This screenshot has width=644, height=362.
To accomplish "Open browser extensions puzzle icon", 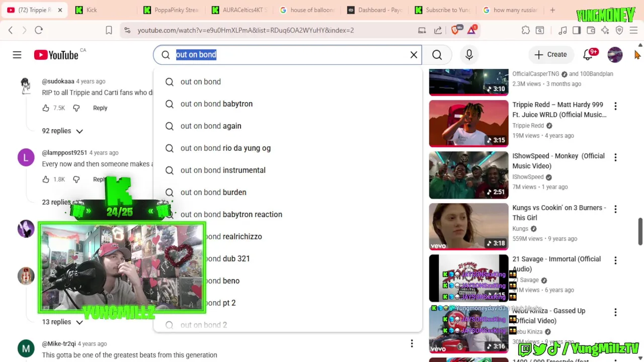I will click(526, 30).
